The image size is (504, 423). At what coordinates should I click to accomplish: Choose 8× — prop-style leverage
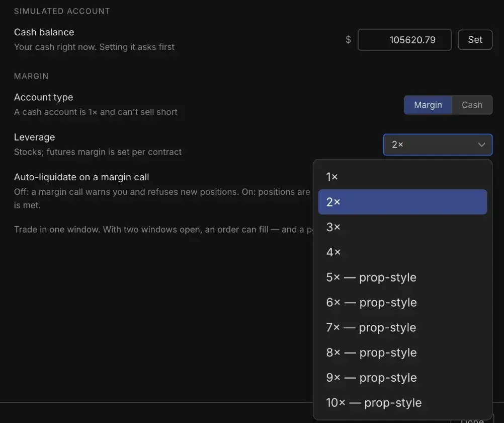(x=402, y=352)
